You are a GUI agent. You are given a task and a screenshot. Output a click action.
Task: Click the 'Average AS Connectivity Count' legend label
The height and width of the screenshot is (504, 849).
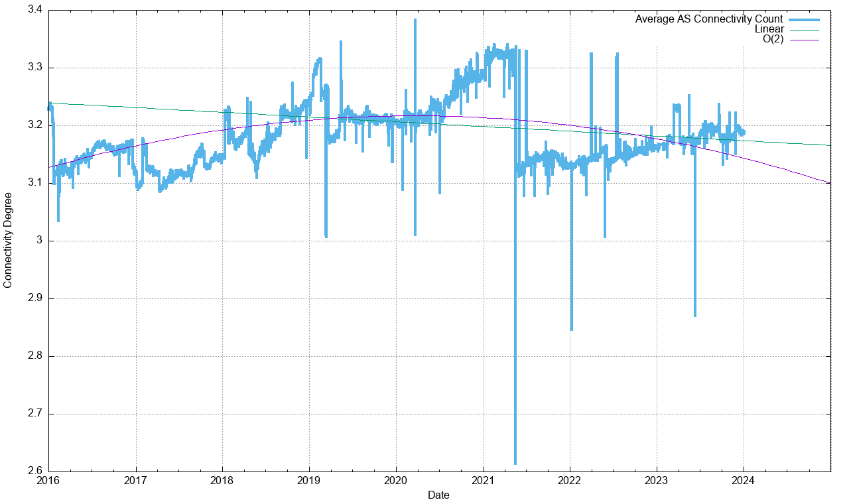coord(708,19)
